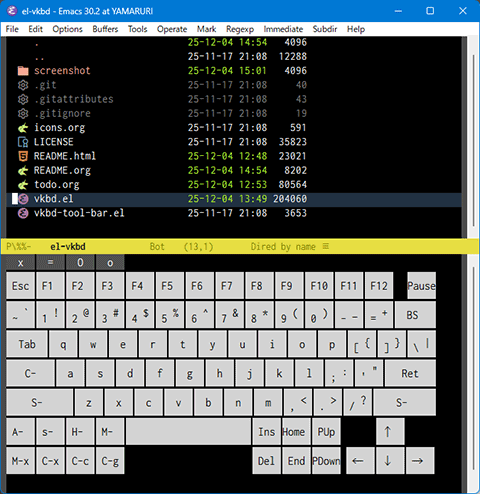The width and height of the screenshot is (480, 494).
Task: Click the gear icon beside .git
Action: click(x=23, y=85)
